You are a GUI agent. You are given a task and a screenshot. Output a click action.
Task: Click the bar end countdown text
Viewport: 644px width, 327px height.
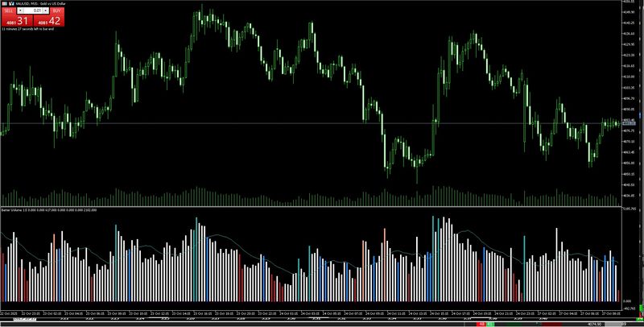pos(28,29)
